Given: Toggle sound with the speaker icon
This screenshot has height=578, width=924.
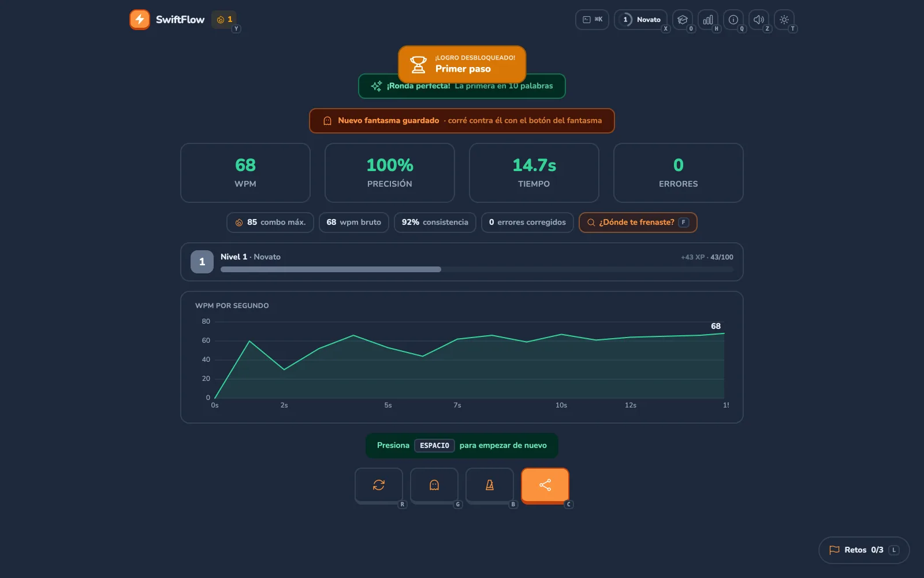Looking at the screenshot, I should pyautogui.click(x=759, y=20).
